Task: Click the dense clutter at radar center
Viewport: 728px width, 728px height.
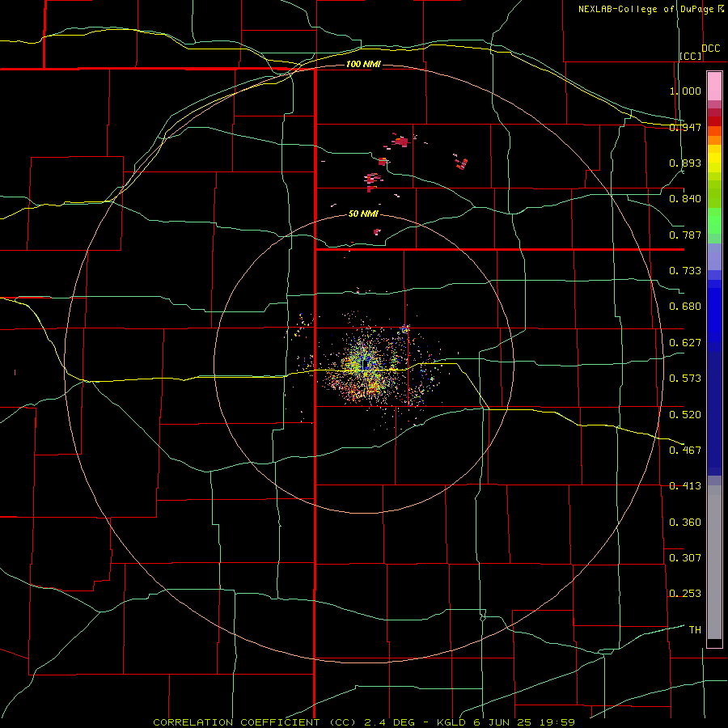Action: coord(365,366)
